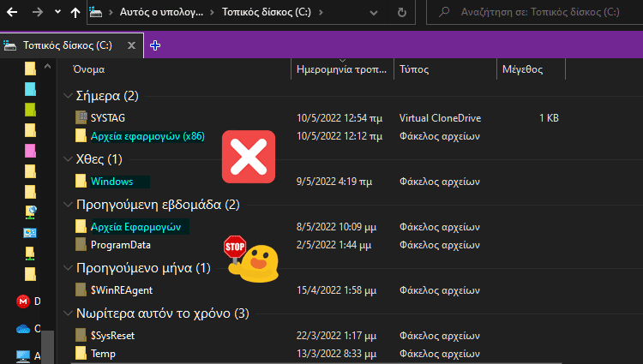Select the $SysReset folder icon
Screen dimensions: 643x364
81,336
